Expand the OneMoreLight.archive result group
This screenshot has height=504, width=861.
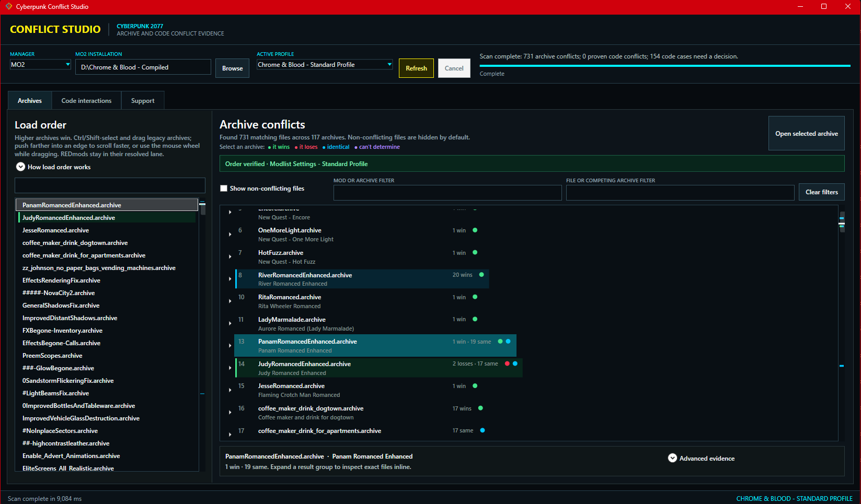(230, 235)
